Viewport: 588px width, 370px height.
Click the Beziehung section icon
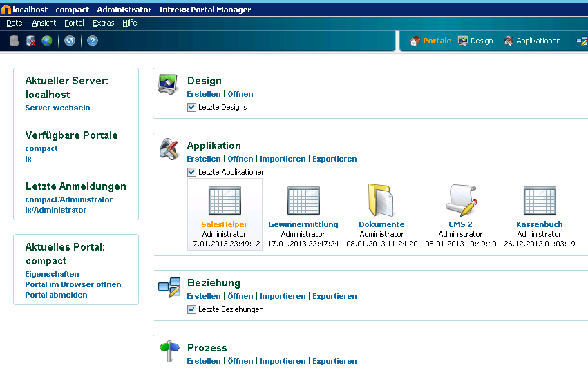coord(169,287)
